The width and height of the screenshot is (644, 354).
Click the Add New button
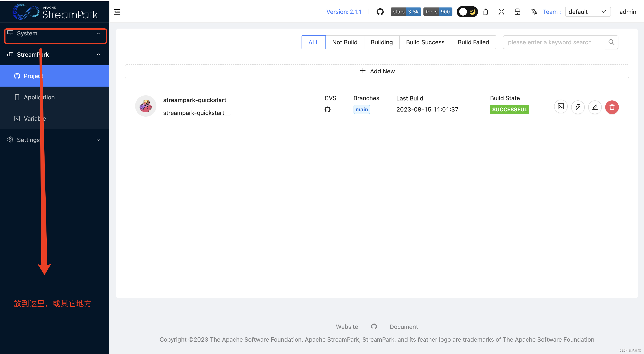(x=377, y=71)
